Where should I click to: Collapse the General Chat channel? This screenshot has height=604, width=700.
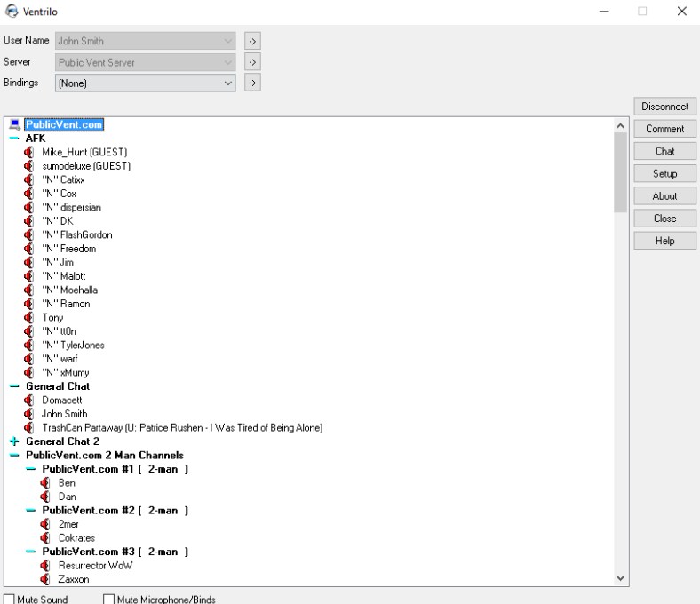(x=14, y=386)
